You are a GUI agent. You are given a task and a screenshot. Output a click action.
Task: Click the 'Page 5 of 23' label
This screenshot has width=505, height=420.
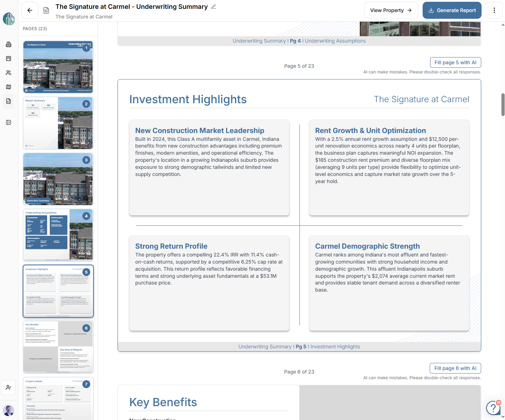click(x=299, y=66)
